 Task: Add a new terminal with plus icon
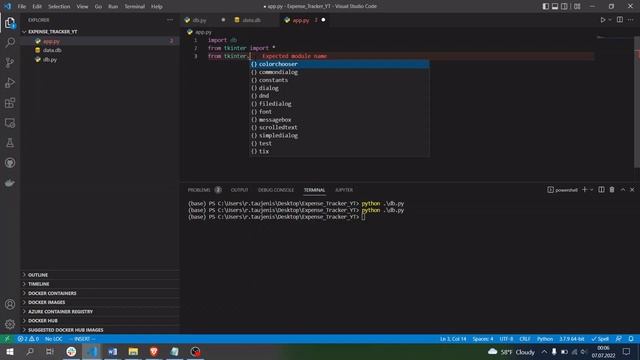[x=584, y=190]
